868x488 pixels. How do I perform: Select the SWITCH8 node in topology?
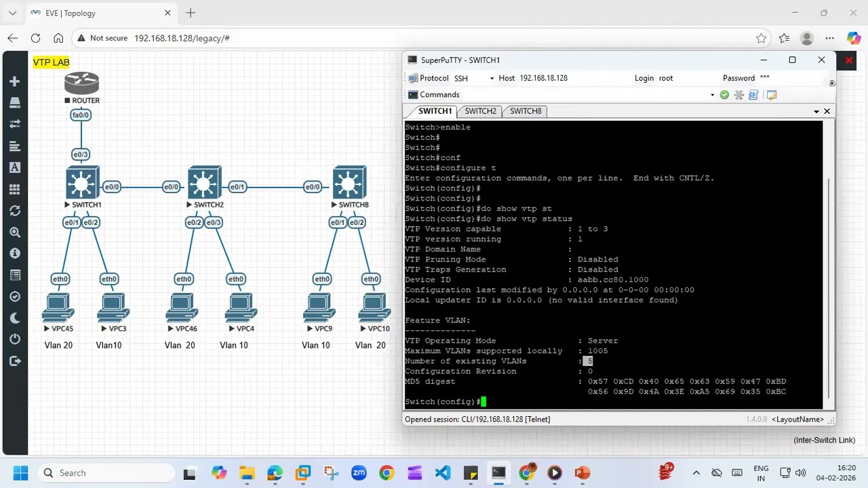click(350, 182)
